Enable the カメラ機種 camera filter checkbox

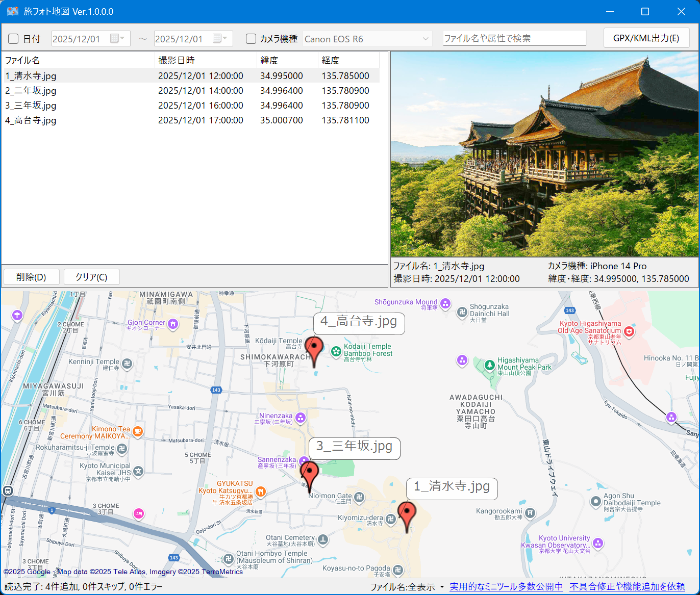(251, 38)
